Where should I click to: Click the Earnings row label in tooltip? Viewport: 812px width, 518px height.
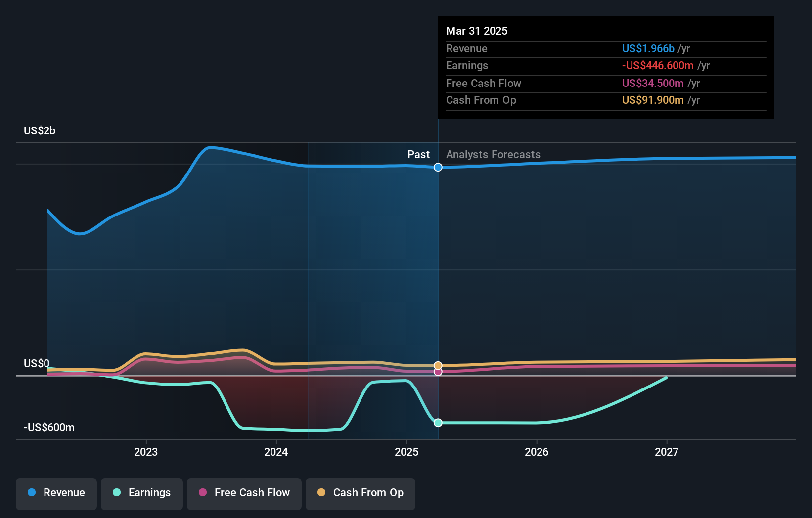click(x=467, y=65)
